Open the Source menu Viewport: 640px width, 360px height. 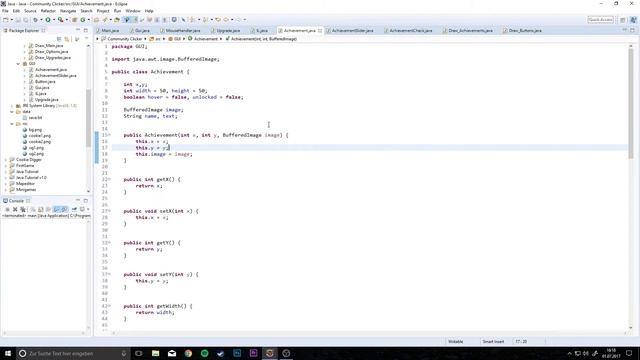[x=30, y=11]
